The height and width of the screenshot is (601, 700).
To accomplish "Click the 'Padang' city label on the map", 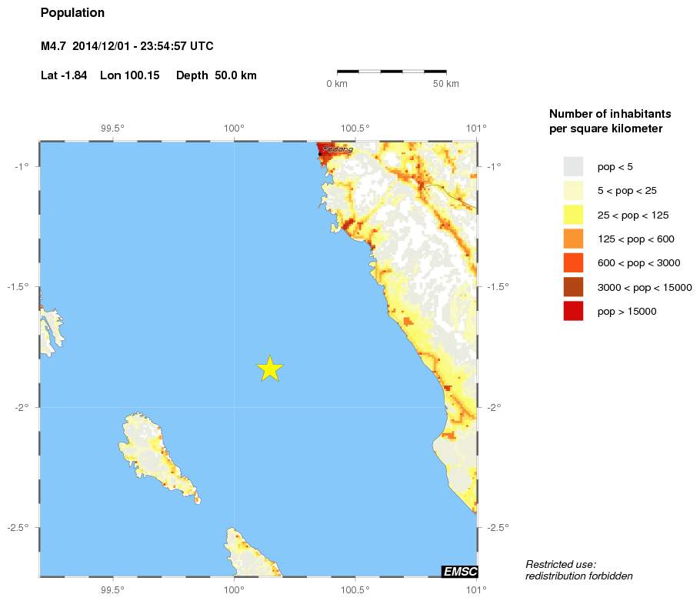I will coord(338,149).
